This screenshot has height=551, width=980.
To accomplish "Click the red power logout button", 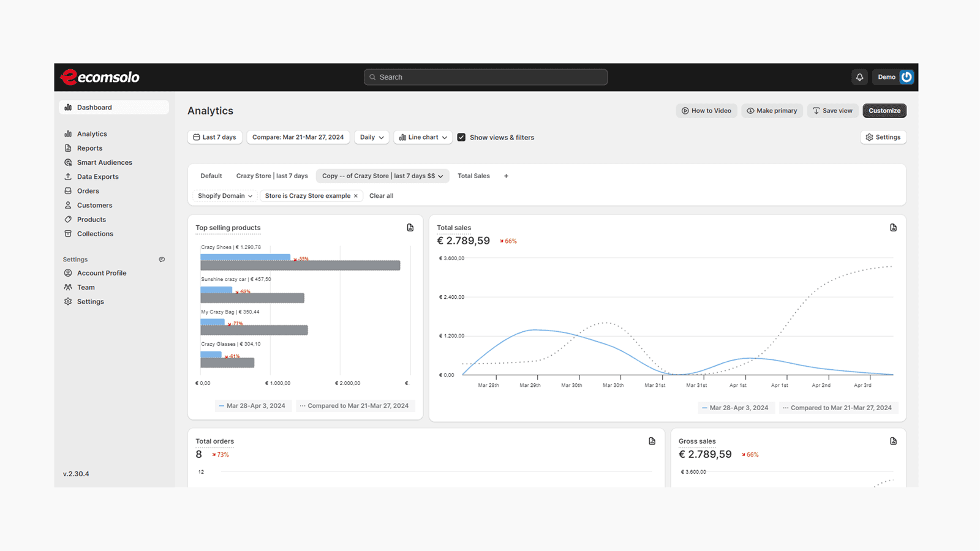I will (x=907, y=77).
